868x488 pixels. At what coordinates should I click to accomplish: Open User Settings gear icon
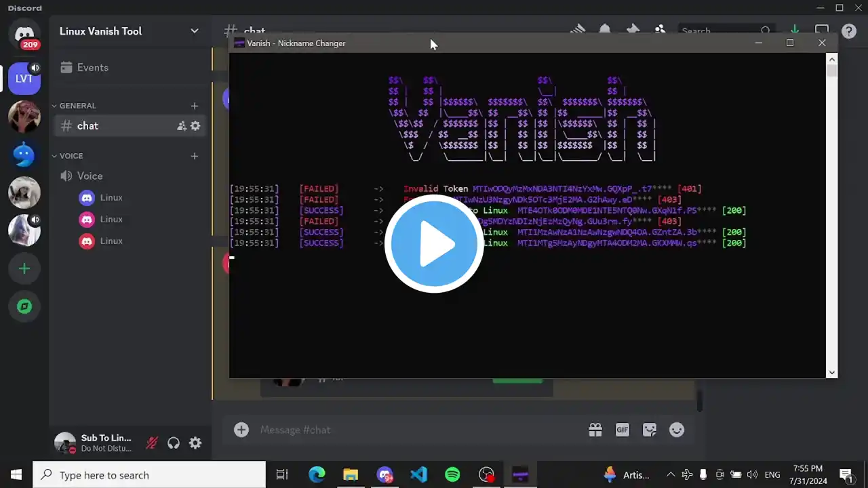click(x=195, y=443)
